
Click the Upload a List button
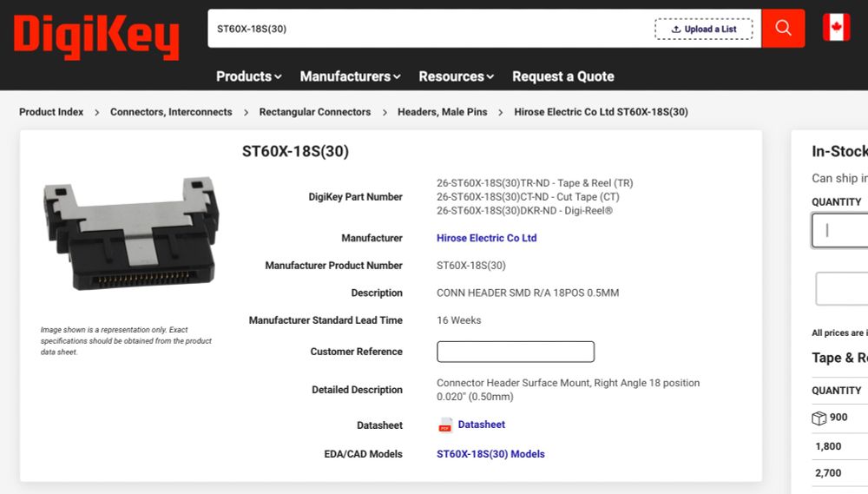[x=704, y=29]
